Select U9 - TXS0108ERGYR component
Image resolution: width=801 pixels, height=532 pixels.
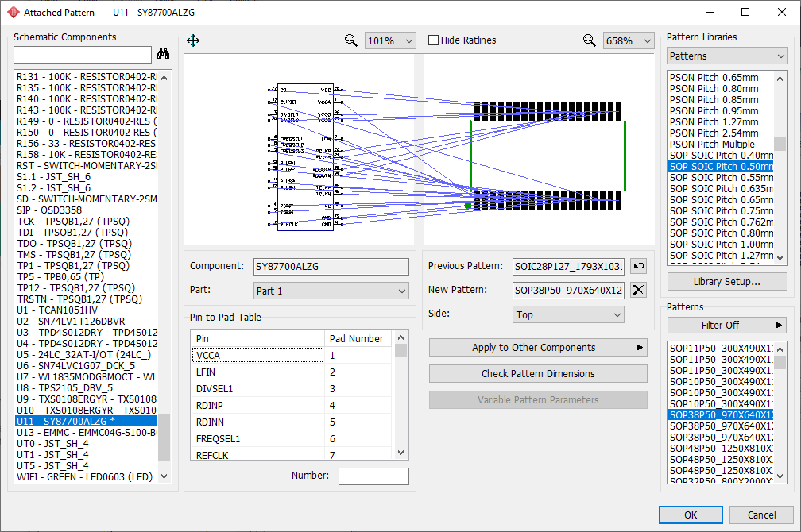coord(87,399)
